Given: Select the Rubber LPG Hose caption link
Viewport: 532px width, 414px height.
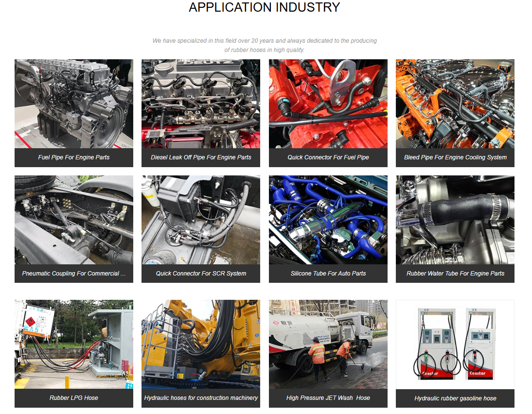Looking at the screenshot, I should [x=73, y=397].
